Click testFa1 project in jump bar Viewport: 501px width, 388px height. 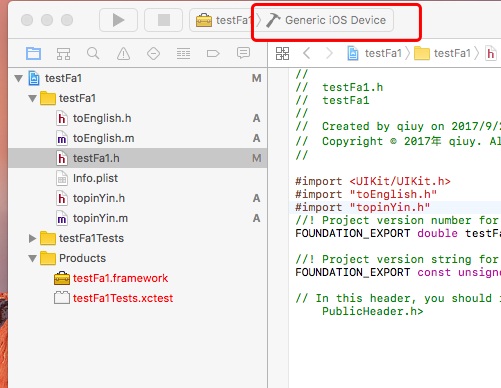tap(375, 53)
